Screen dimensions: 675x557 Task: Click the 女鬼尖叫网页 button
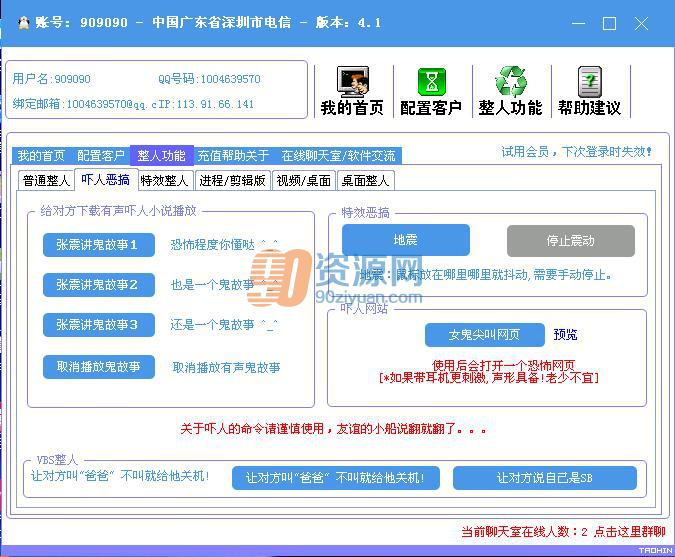484,334
